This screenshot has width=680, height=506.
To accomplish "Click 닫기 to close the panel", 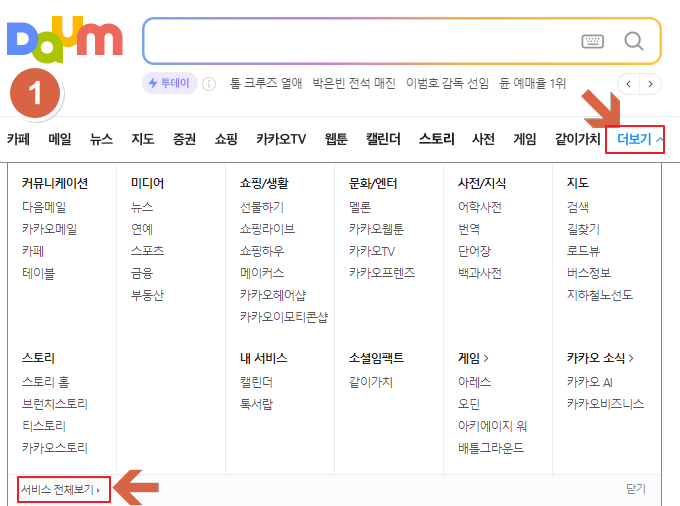I will pos(636,489).
